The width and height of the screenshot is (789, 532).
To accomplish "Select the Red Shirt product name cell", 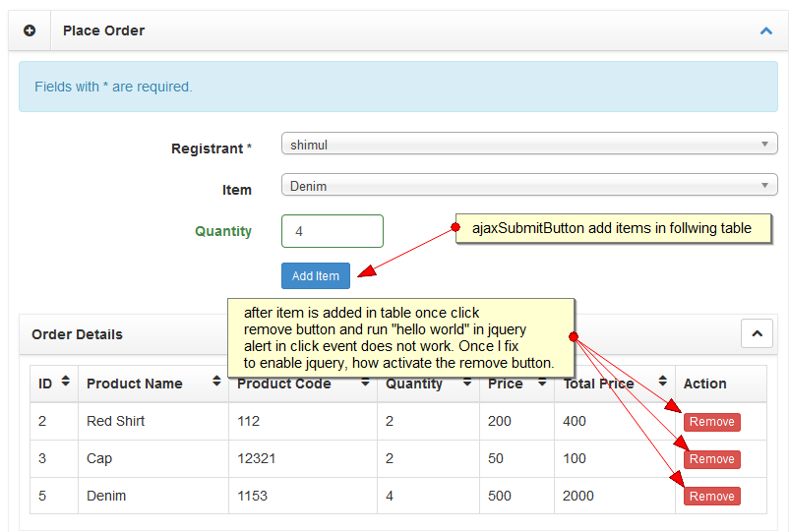I will coord(115,421).
